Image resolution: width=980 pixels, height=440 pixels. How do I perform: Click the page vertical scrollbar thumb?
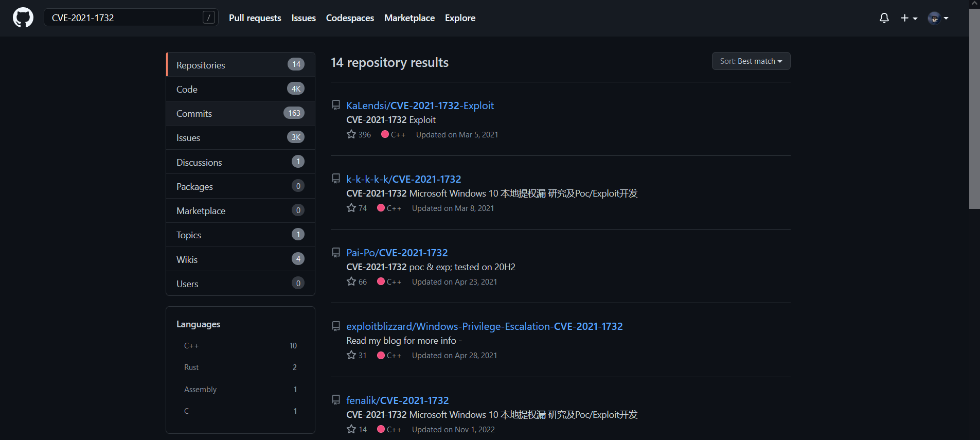[974, 109]
